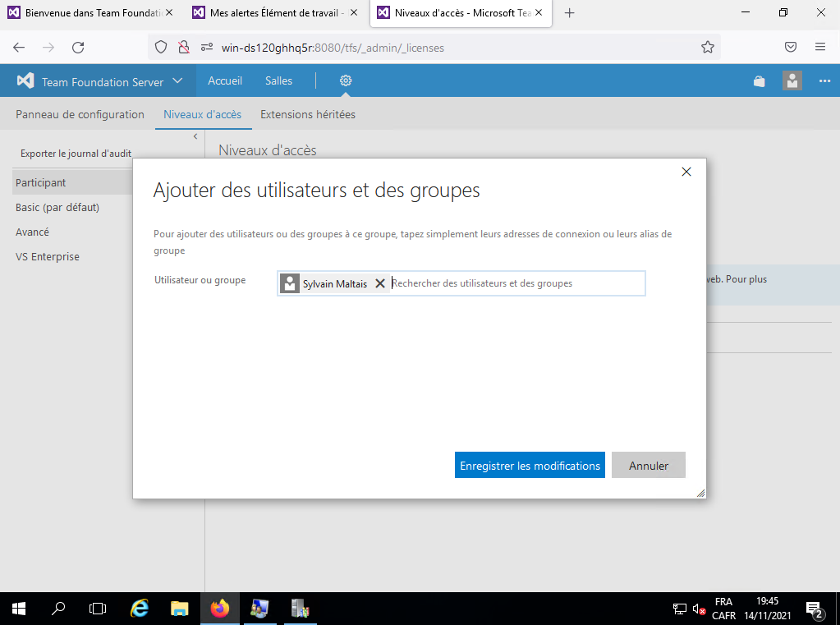Expand the Team Foundation Server dropdown
The image size is (840, 625).
[x=177, y=81]
